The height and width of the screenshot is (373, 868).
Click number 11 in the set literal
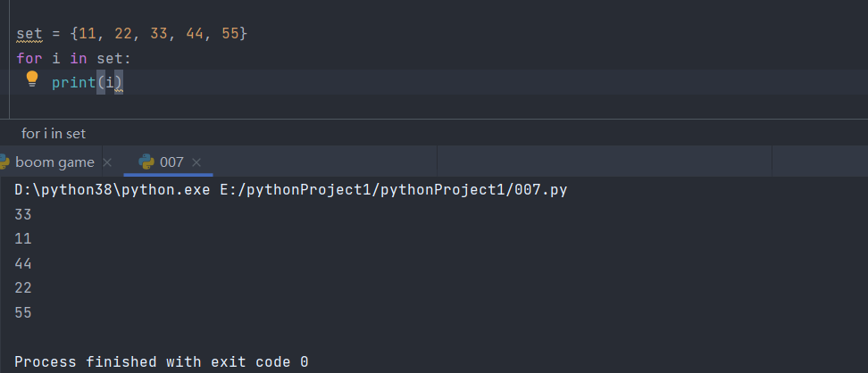[x=88, y=34]
